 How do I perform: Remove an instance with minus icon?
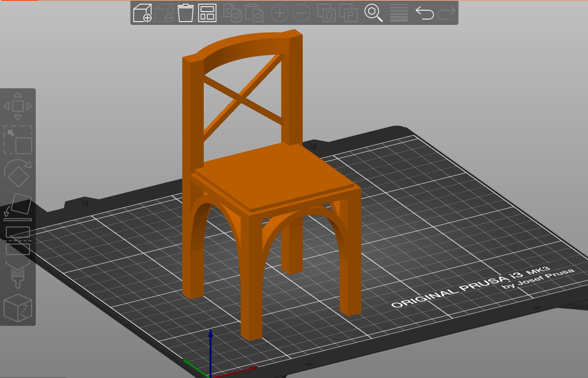tap(301, 13)
